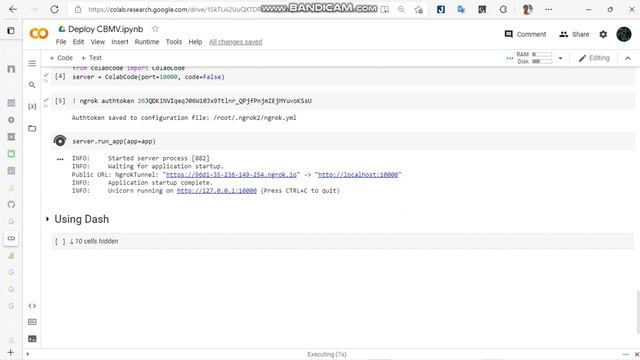Open the Colab logo home link

click(x=39, y=33)
